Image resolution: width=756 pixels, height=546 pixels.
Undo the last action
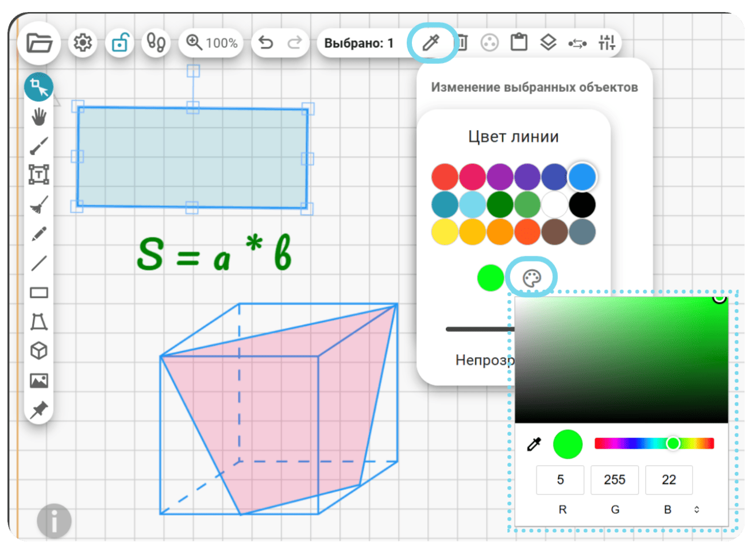coord(266,43)
